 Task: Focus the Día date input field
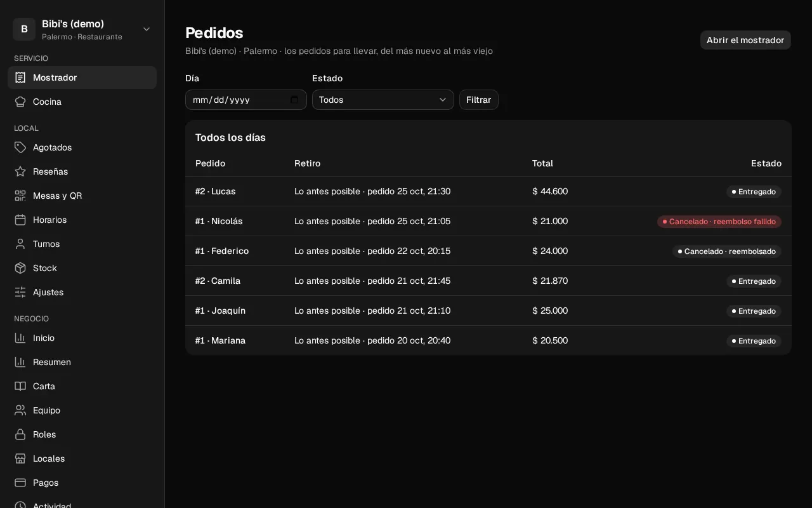(x=246, y=100)
